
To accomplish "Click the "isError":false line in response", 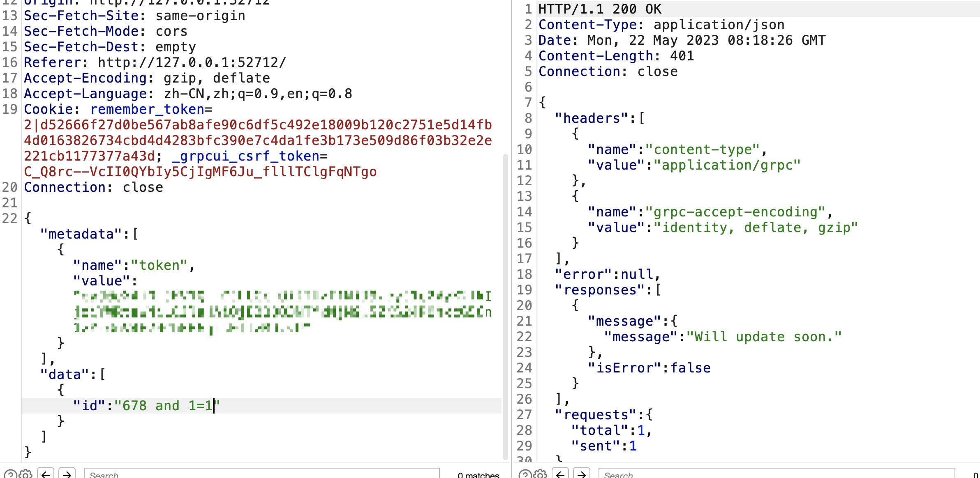I will (649, 368).
